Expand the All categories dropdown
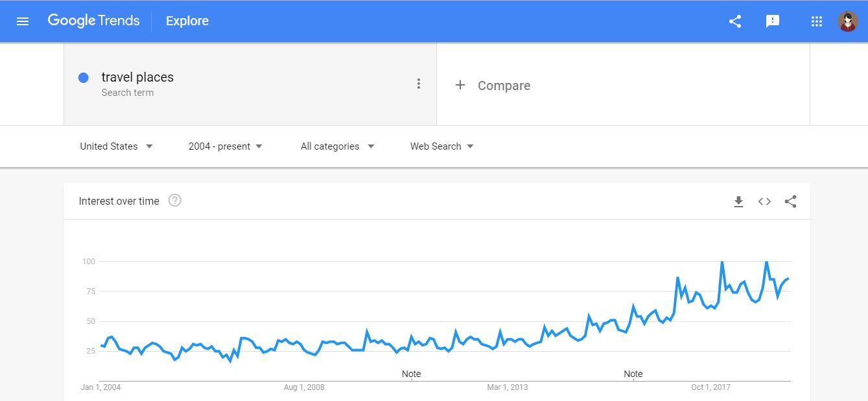868x401 pixels. [x=338, y=146]
